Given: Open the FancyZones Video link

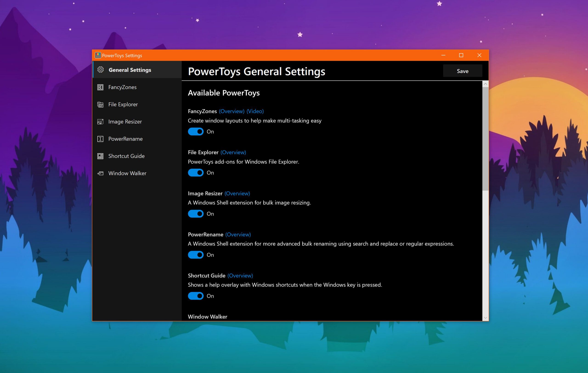Looking at the screenshot, I should (255, 111).
